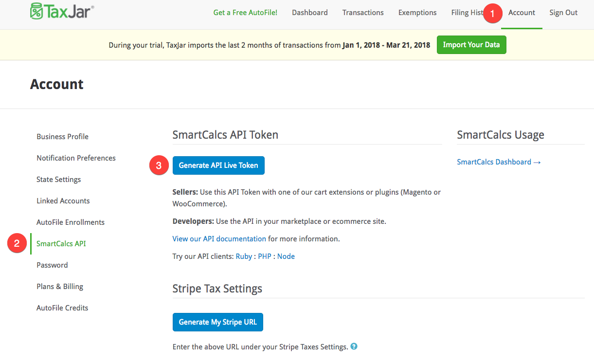Open the SmartCalcs Dashboard link
The height and width of the screenshot is (364, 594).
click(499, 162)
